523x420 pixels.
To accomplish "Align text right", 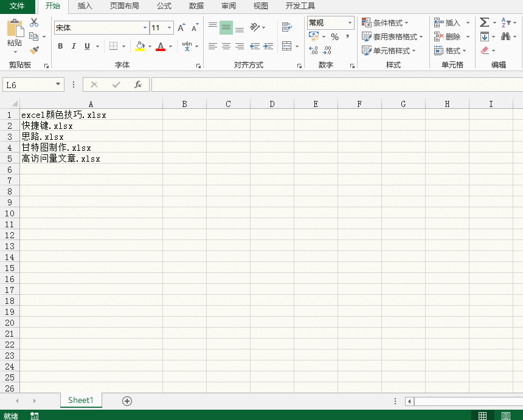I will 240,46.
